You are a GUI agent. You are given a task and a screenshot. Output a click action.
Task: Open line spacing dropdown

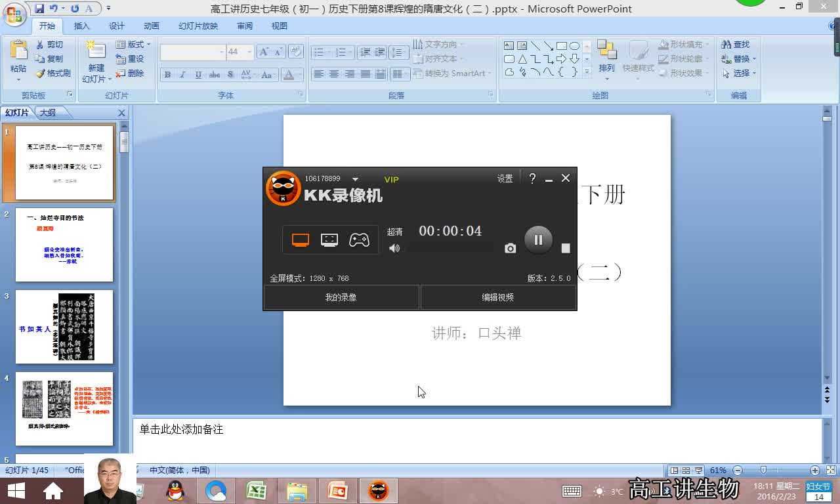(399, 52)
